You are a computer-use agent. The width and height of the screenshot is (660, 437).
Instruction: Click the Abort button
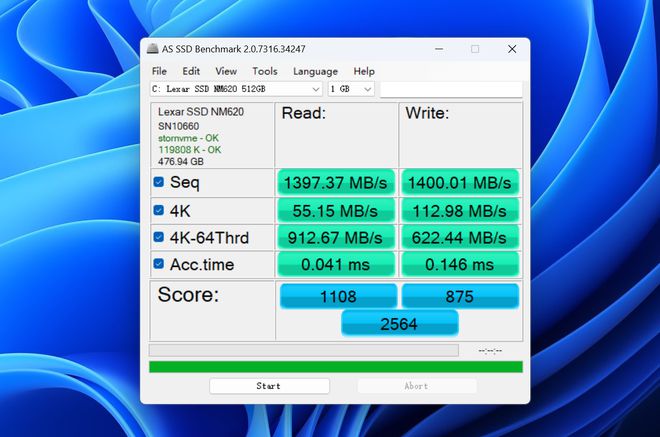click(417, 386)
